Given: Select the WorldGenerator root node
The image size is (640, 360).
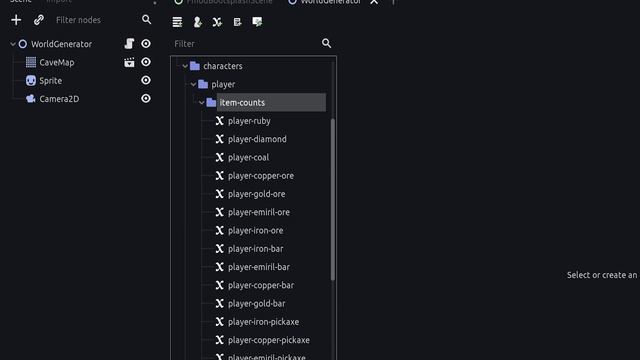Looking at the screenshot, I should click(61, 44).
